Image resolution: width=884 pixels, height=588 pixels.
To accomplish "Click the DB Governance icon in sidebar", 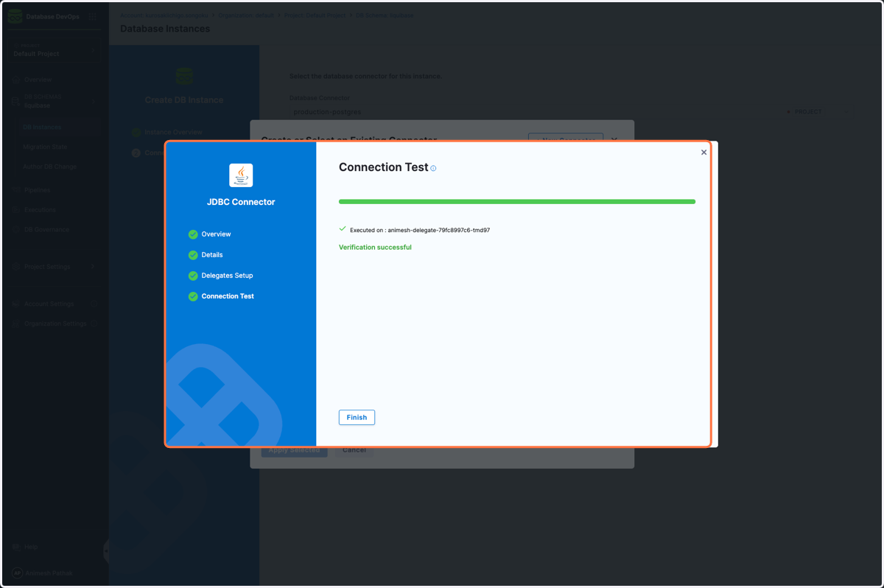I will [15, 230].
